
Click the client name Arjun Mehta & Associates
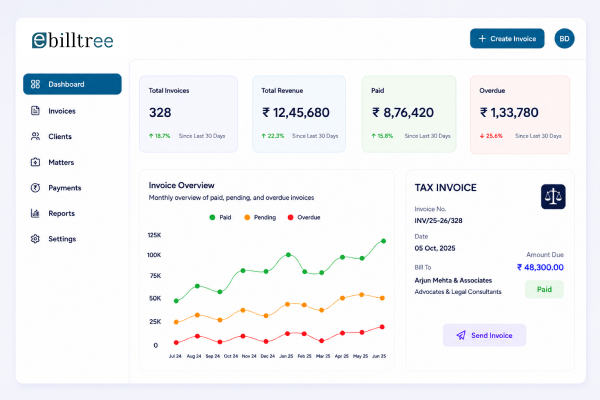453,281
